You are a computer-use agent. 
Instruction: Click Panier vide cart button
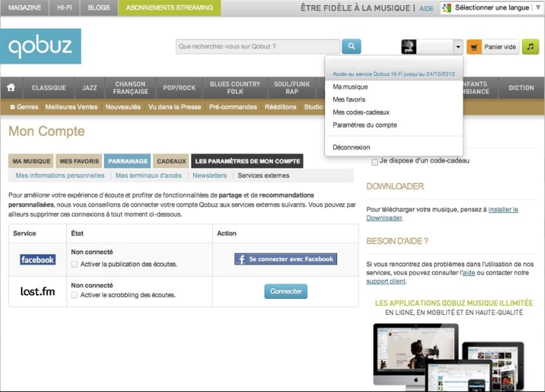pos(493,47)
